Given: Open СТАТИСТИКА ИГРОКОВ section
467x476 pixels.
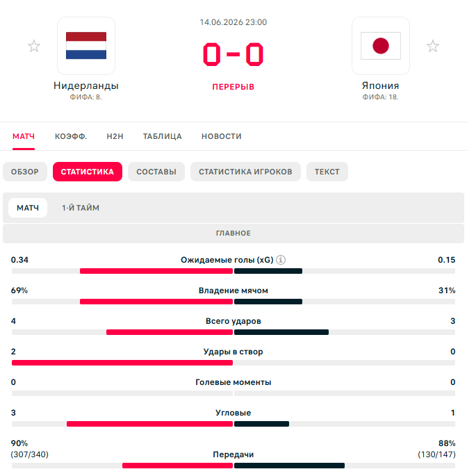Looking at the screenshot, I should click(245, 172).
